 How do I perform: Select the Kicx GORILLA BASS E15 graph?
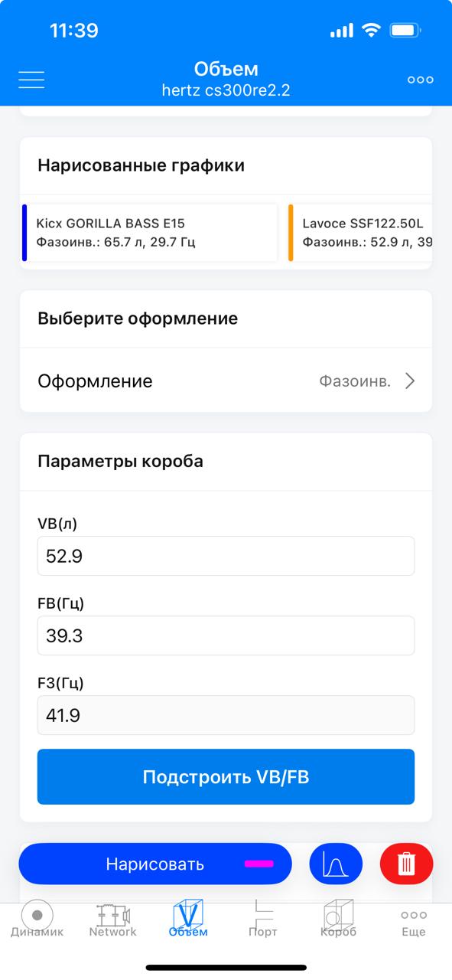pos(150,233)
